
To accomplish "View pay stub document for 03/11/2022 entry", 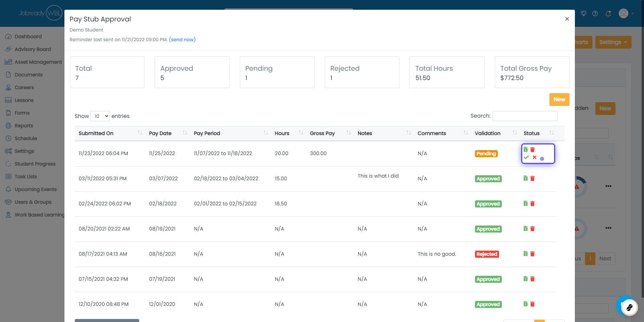I will 526,178.
